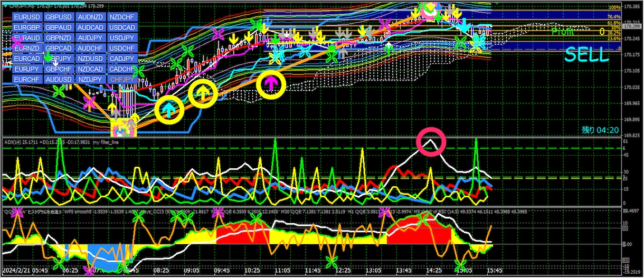Click the 170.385 price axis value

point(632,7)
